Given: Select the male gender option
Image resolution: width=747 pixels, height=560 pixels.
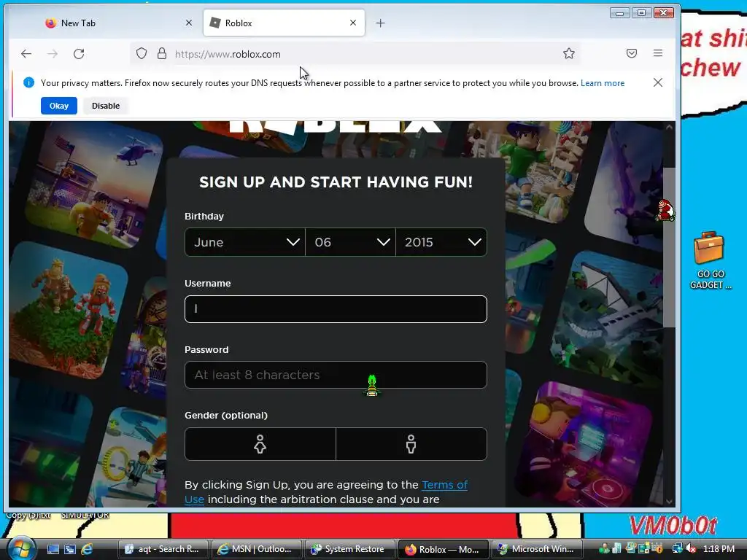Looking at the screenshot, I should click(x=411, y=444).
